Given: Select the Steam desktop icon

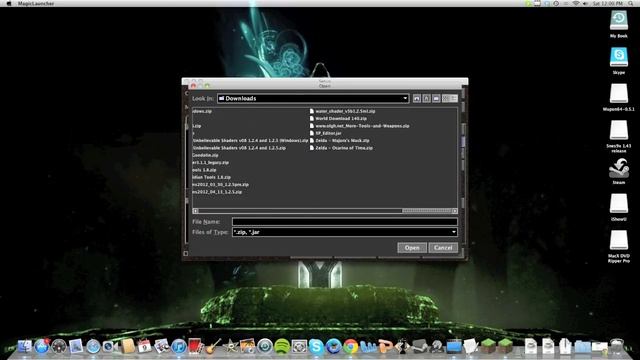Looking at the screenshot, I should coord(619,171).
